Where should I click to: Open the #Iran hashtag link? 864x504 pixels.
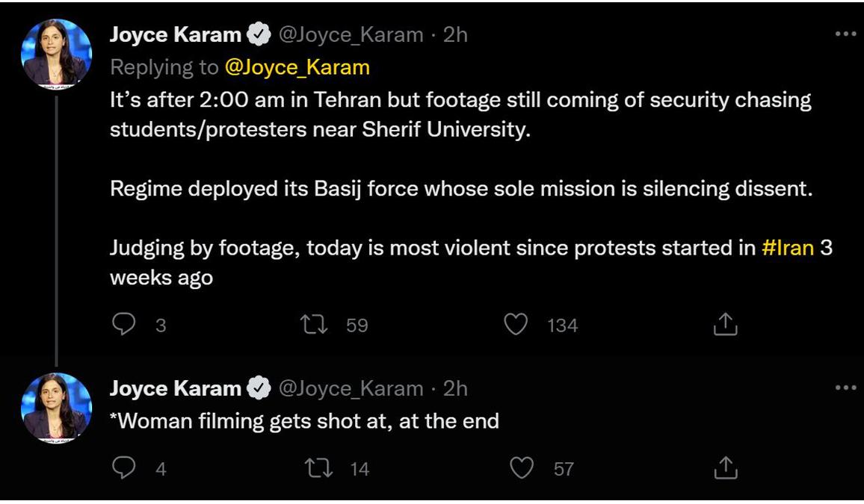[x=787, y=248]
